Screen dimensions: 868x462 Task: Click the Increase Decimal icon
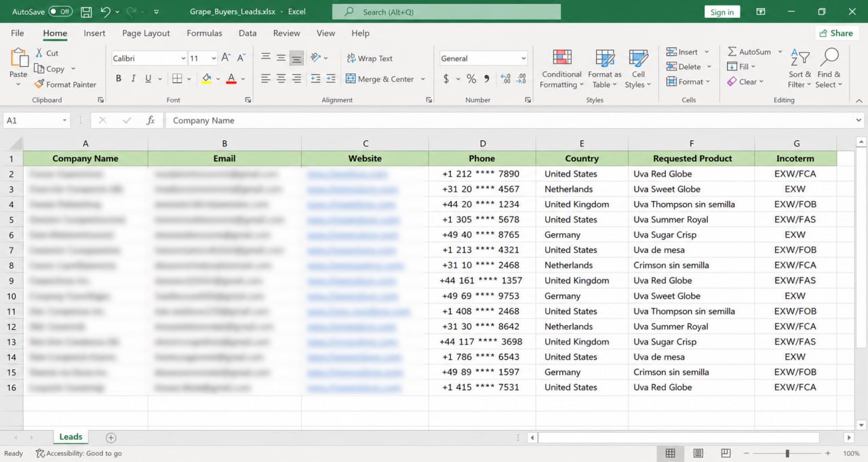point(506,79)
